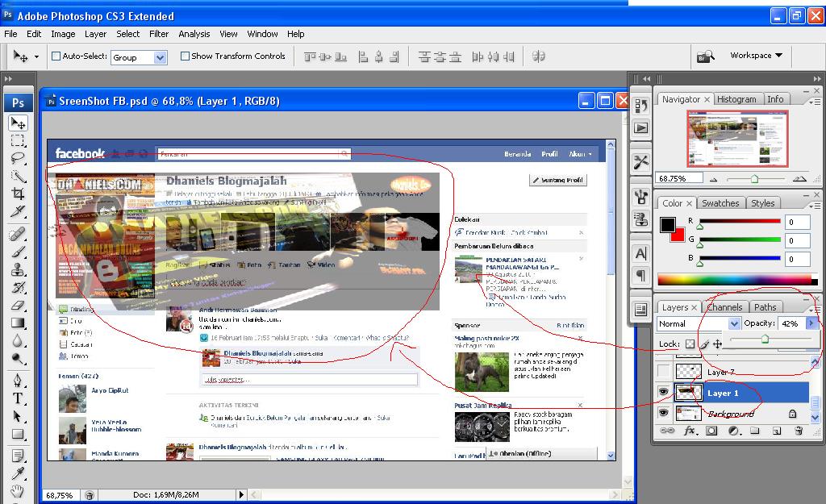Select the Path Selection tool
Image resolution: width=826 pixels, height=504 pixels.
[x=18, y=416]
